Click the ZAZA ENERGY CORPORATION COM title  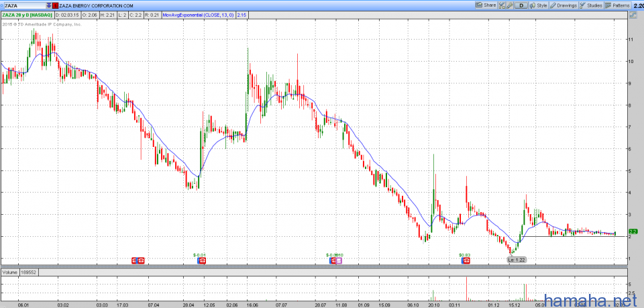[x=96, y=6]
